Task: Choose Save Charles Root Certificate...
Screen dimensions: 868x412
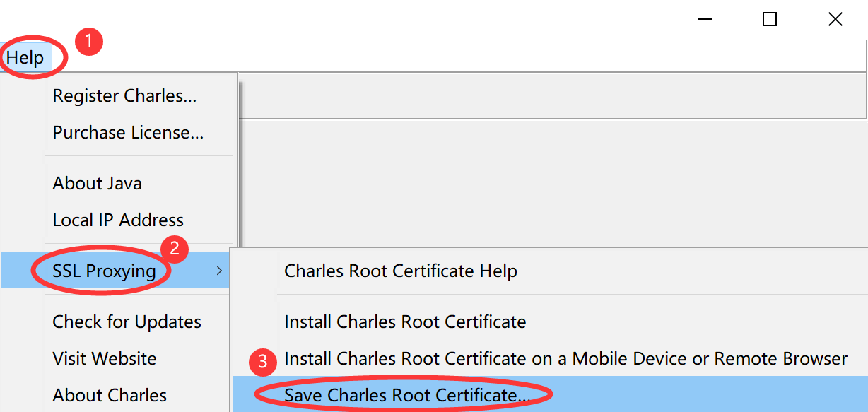Action: [x=551, y=395]
